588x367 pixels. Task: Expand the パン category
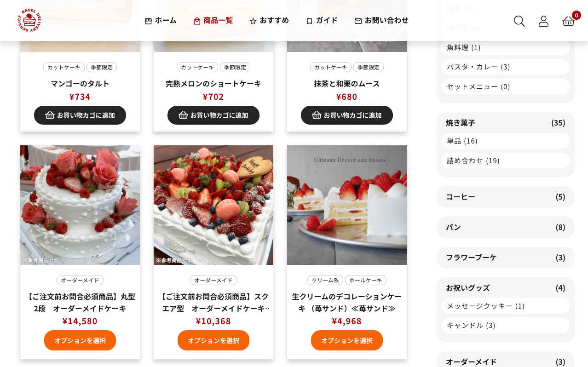(x=506, y=227)
